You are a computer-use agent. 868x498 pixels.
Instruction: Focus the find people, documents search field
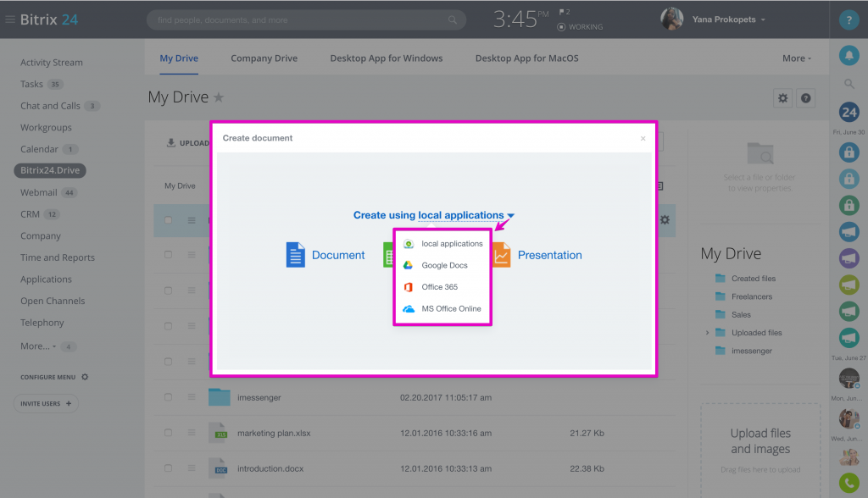pyautogui.click(x=306, y=20)
